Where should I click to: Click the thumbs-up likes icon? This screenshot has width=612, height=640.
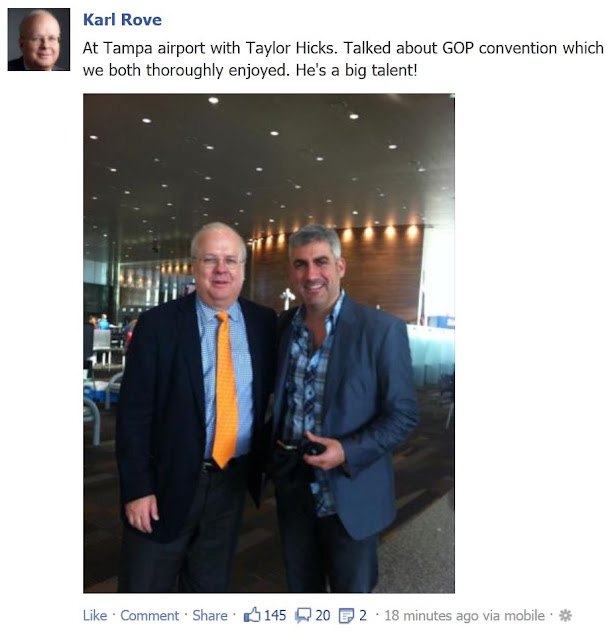252,615
